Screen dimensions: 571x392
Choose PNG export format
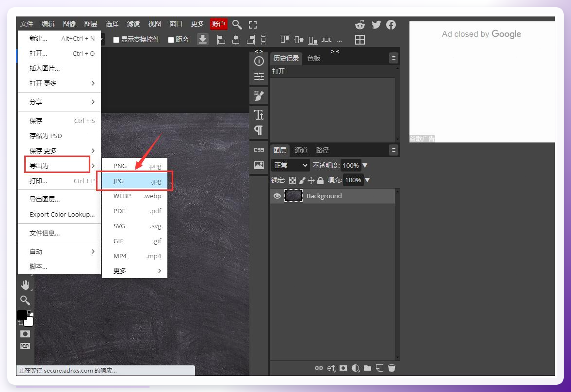tap(135, 166)
